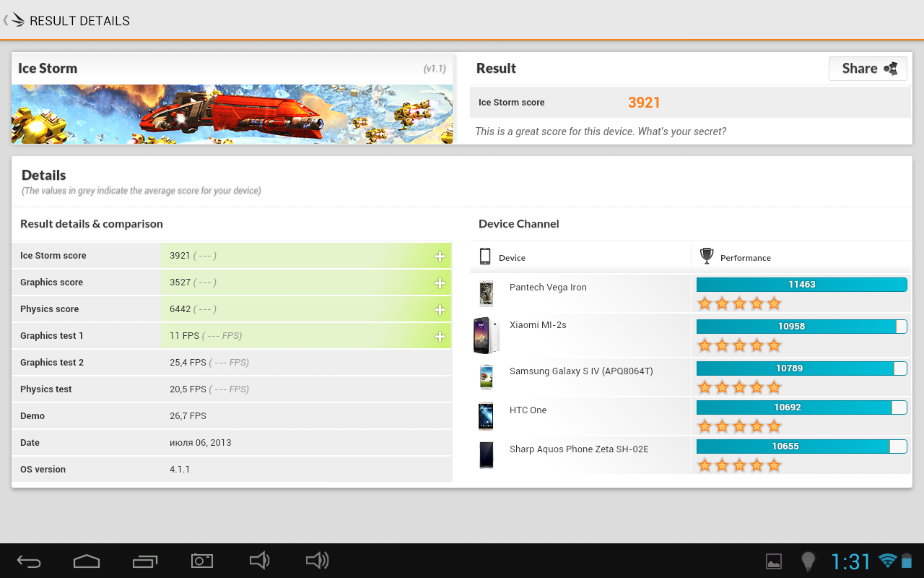
Task: Open picture notification icon in status bar
Action: [x=774, y=561]
